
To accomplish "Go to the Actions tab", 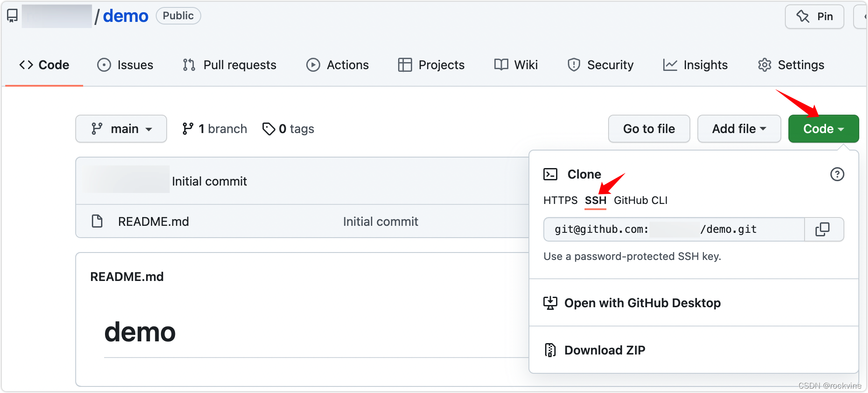I will coord(337,65).
